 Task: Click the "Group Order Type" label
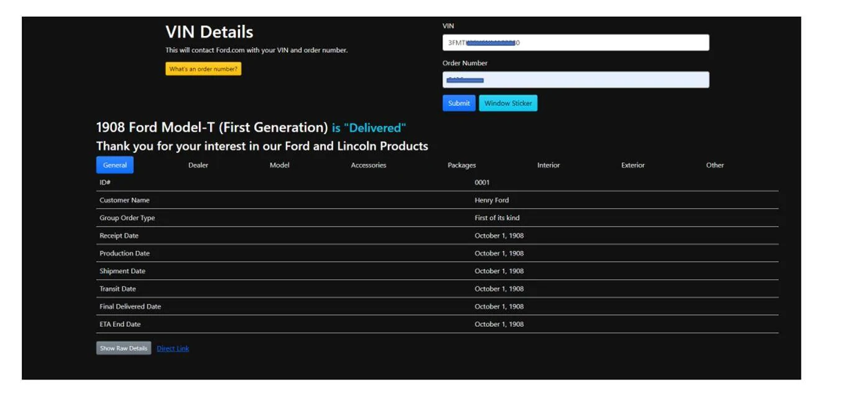[x=127, y=218]
